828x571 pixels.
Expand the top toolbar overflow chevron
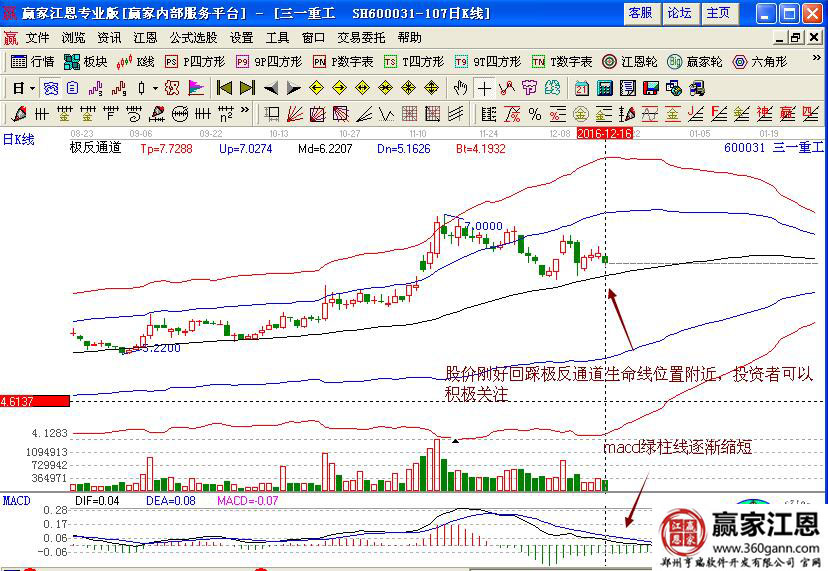pos(816,61)
